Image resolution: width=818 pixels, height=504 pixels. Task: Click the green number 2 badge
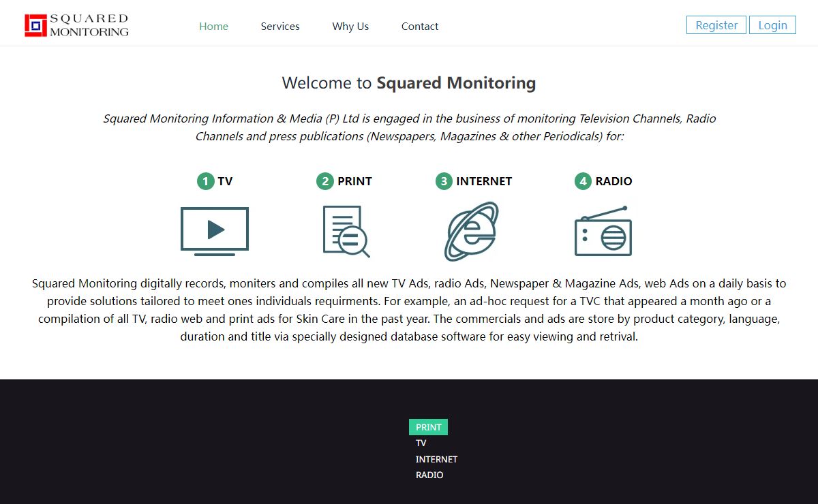tap(325, 181)
